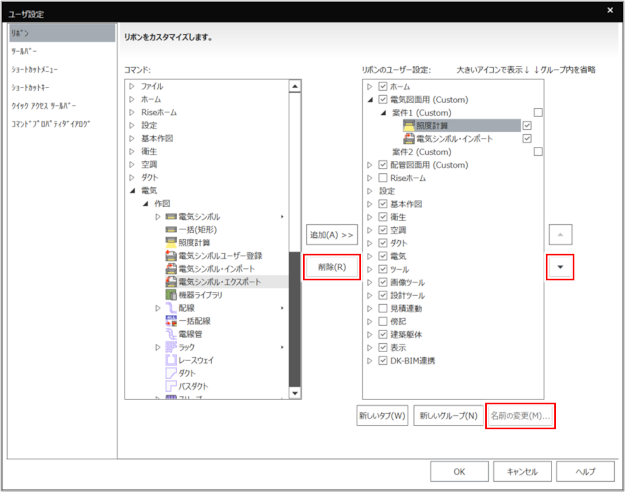Select 照度計算 command icon in left list

pos(171,242)
